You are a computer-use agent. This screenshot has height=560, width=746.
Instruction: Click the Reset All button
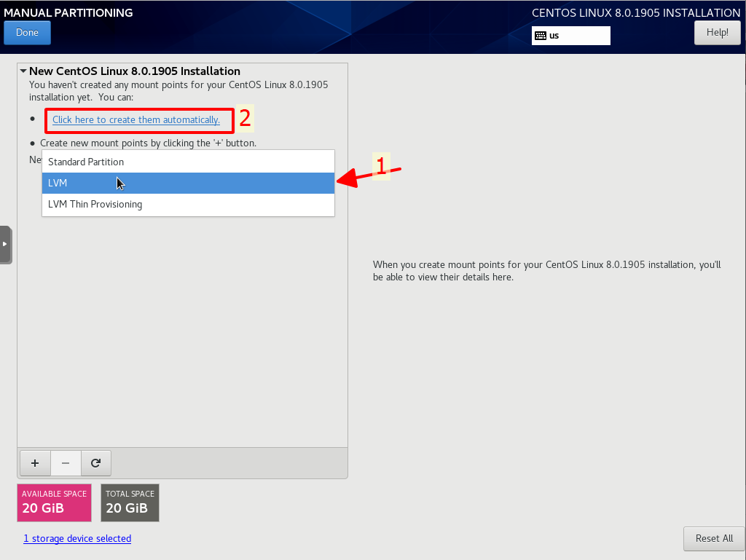click(714, 539)
